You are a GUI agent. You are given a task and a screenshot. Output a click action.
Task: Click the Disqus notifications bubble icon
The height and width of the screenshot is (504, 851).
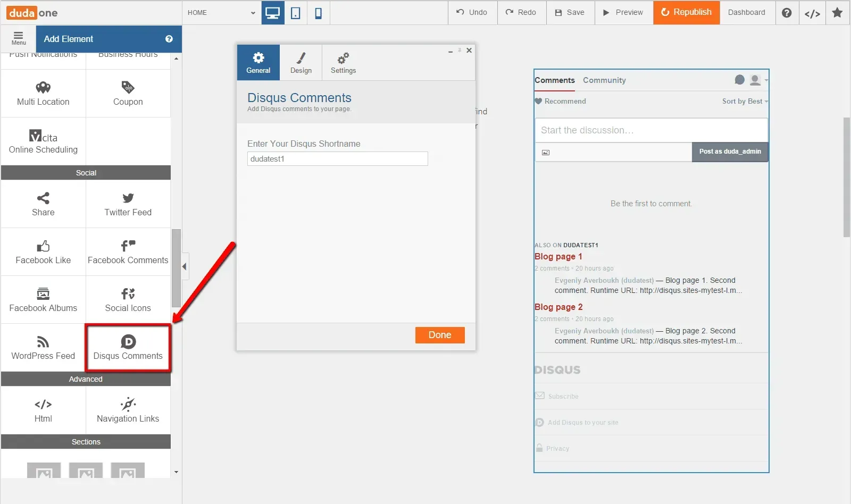pos(739,80)
